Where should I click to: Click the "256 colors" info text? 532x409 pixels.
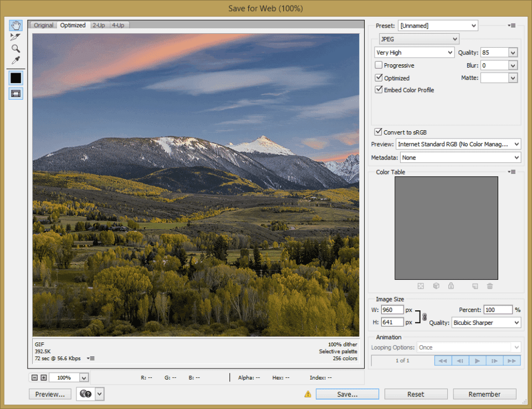pos(345,359)
